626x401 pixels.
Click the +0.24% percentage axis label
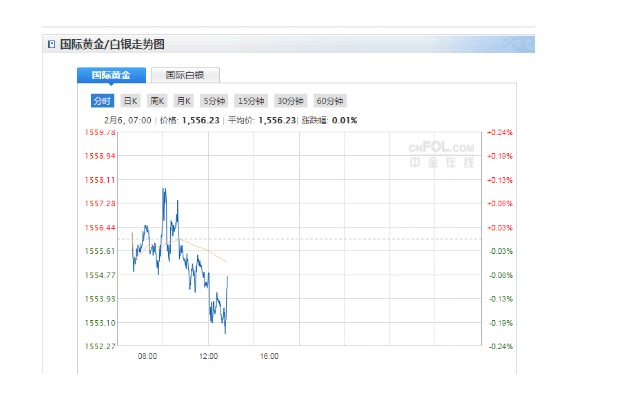tap(500, 132)
